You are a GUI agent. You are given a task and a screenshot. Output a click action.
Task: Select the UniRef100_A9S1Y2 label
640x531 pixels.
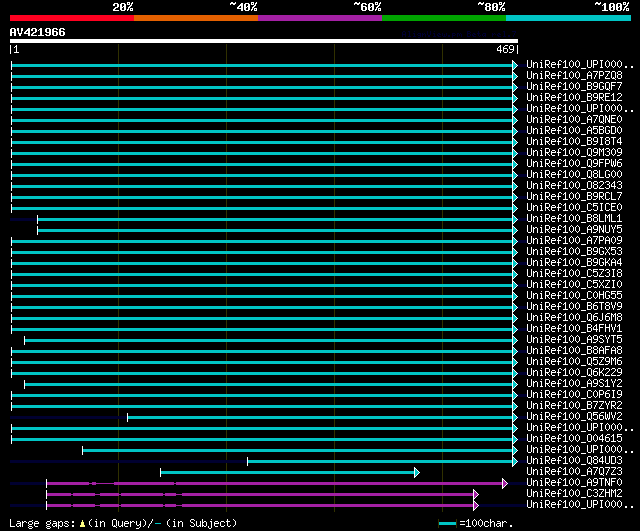pos(574,384)
